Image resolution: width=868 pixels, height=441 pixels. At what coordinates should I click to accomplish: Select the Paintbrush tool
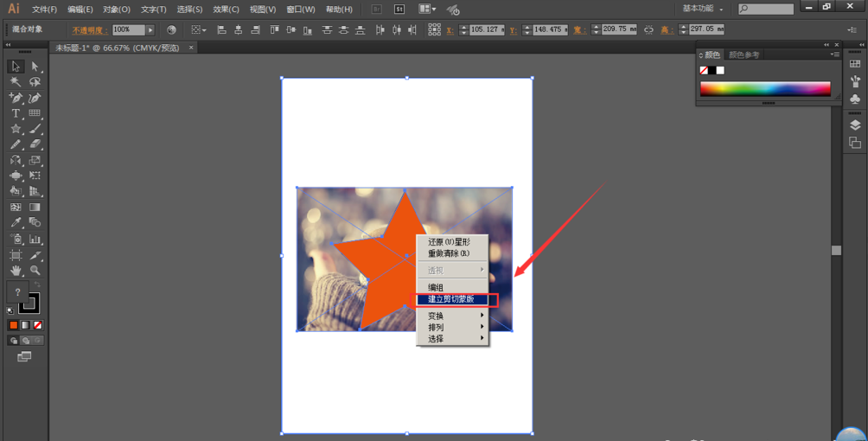pyautogui.click(x=35, y=129)
